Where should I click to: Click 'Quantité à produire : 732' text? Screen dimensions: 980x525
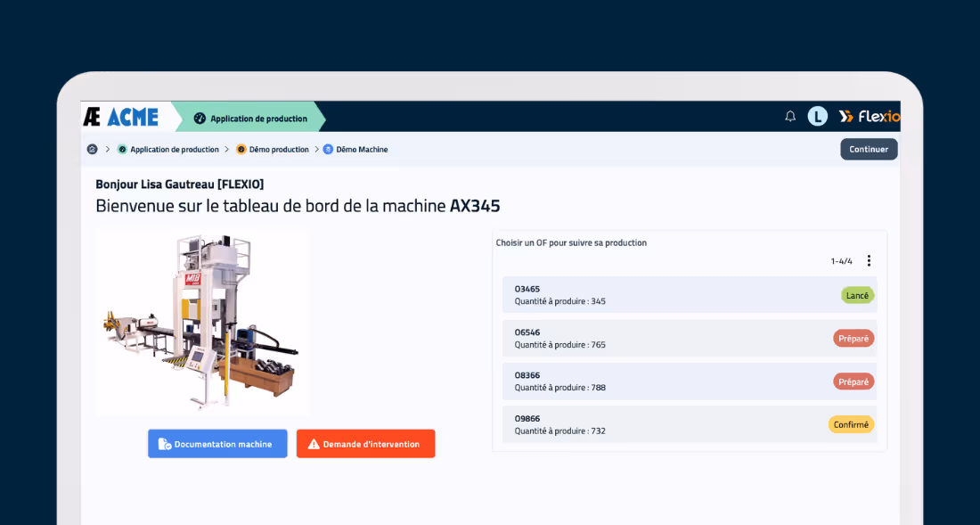pos(560,431)
